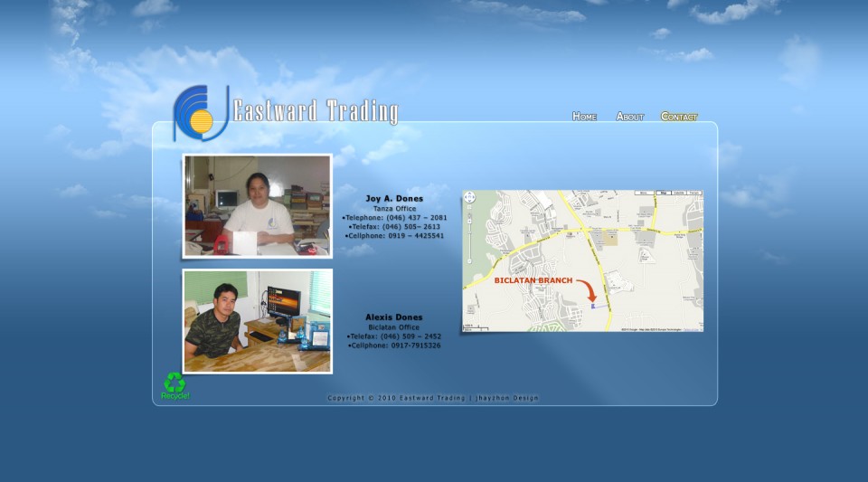Click cellphone number 0917-7915326
This screenshot has height=482, width=868.
[416, 345]
